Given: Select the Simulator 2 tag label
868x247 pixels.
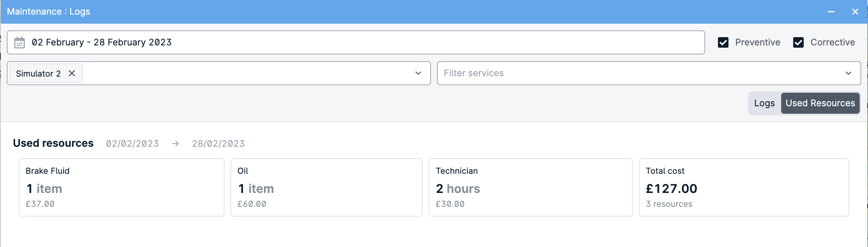Looking at the screenshot, I should 38,74.
